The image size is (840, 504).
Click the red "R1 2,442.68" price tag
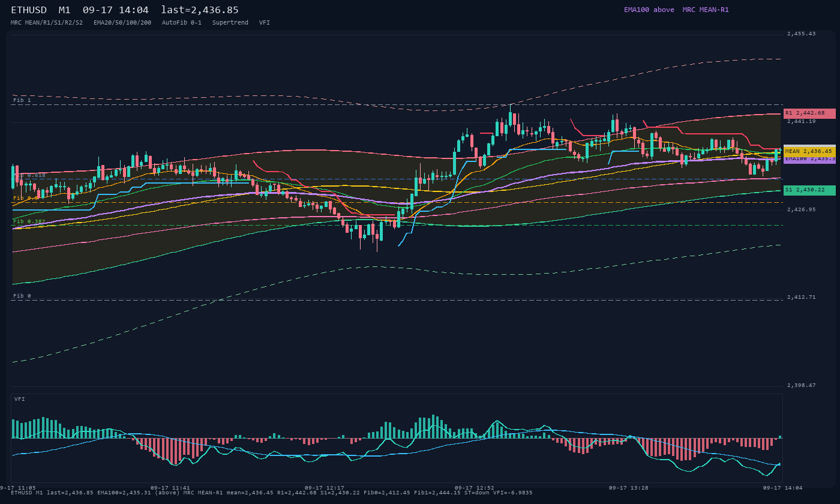point(809,113)
